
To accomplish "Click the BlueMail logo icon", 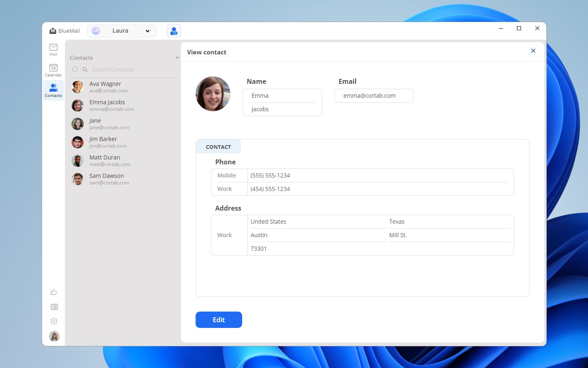I will pos(53,30).
